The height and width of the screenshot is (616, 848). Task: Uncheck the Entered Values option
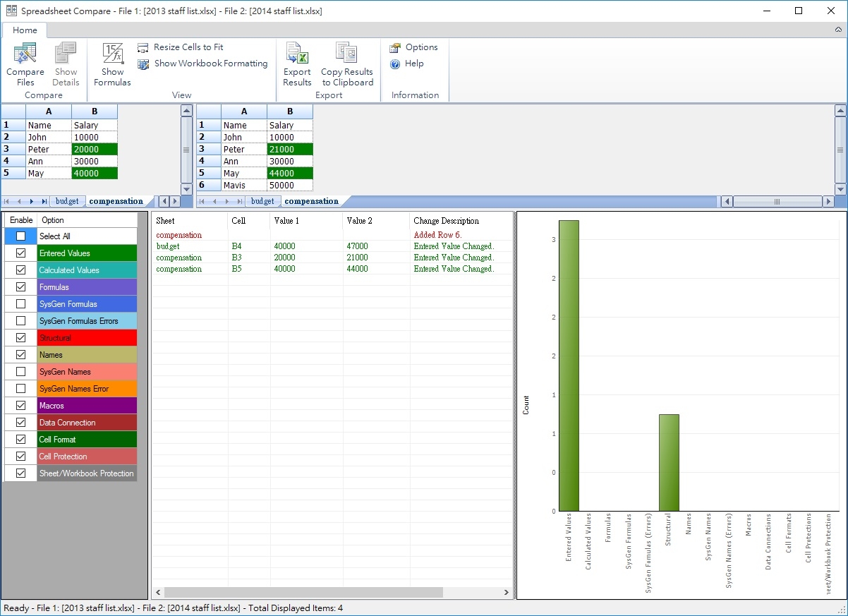point(20,253)
